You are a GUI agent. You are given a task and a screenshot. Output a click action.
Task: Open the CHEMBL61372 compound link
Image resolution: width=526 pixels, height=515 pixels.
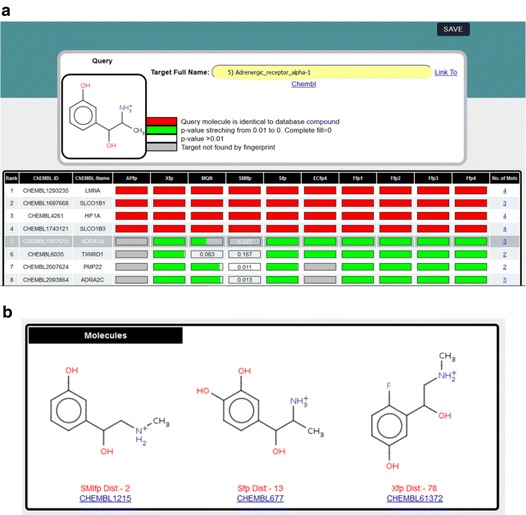tap(415, 499)
